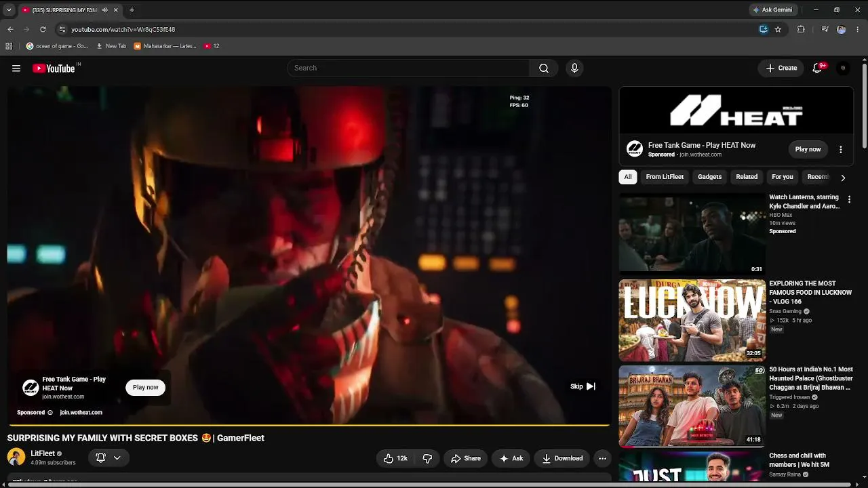Open the LitFleet channel name
Viewport: 868px width, 488px height.
43,453
